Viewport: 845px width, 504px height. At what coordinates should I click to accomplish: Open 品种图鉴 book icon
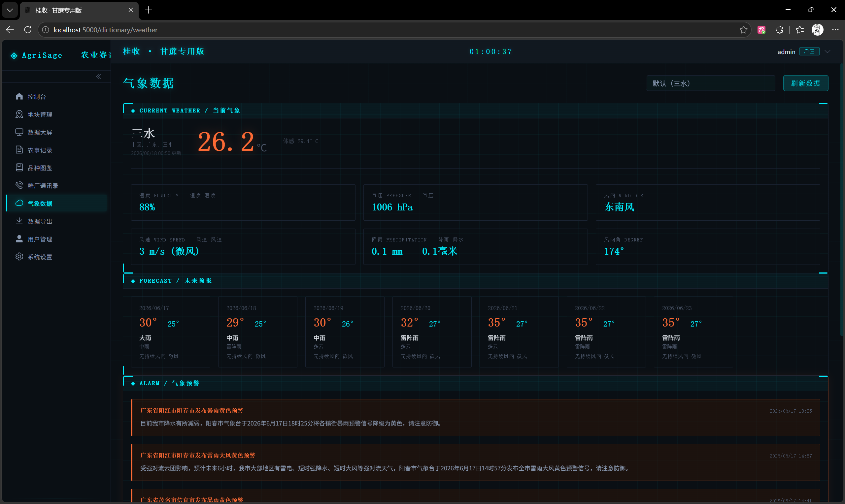(x=19, y=168)
